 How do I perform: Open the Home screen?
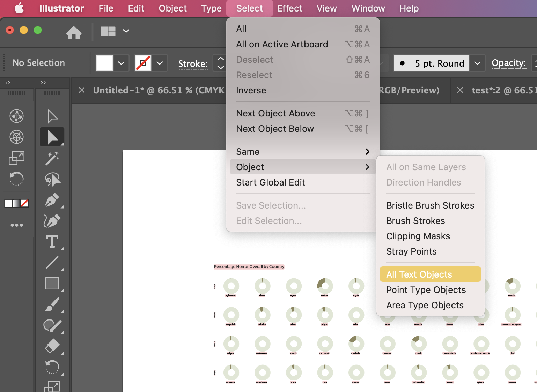point(74,32)
